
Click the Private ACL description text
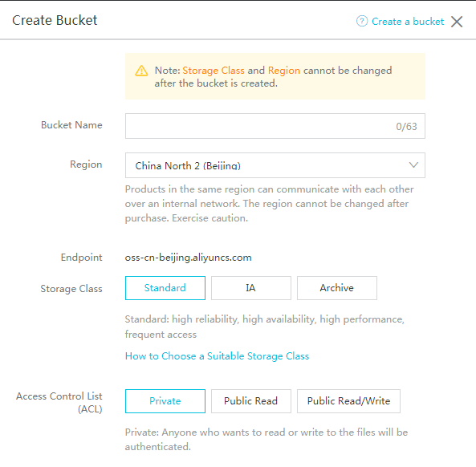[x=266, y=440]
